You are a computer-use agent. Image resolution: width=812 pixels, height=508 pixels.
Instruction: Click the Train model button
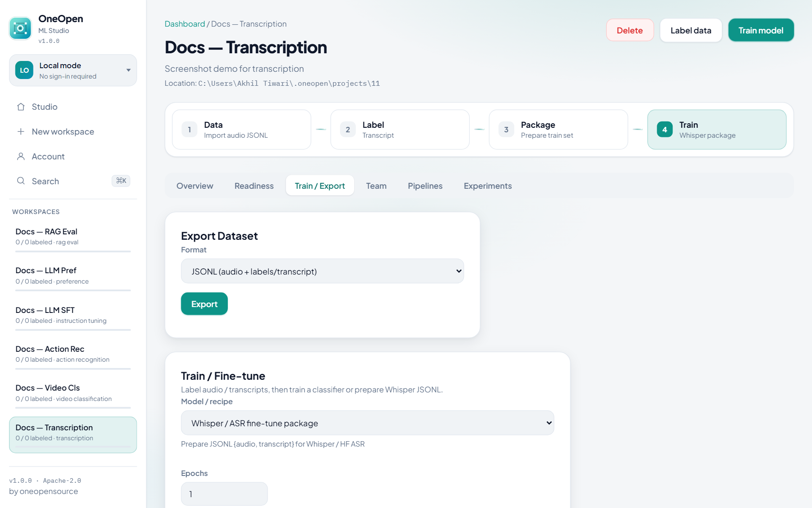pos(761,30)
